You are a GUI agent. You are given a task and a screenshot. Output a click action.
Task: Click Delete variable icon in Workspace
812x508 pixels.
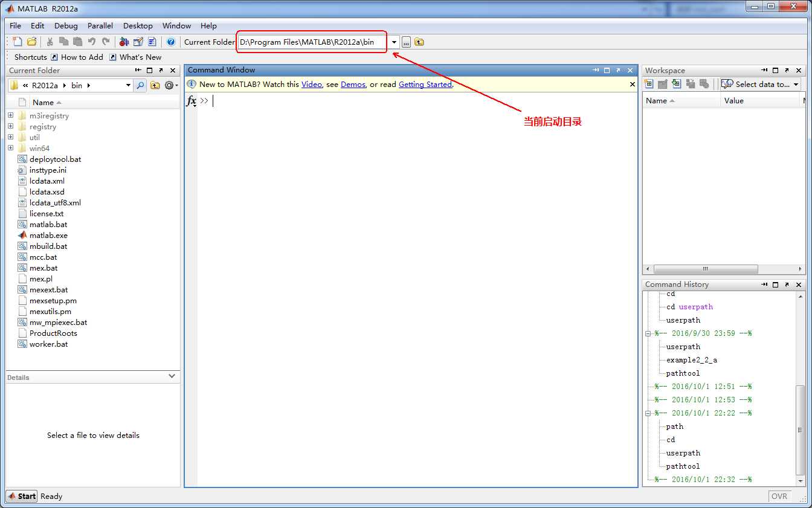pyautogui.click(x=704, y=84)
